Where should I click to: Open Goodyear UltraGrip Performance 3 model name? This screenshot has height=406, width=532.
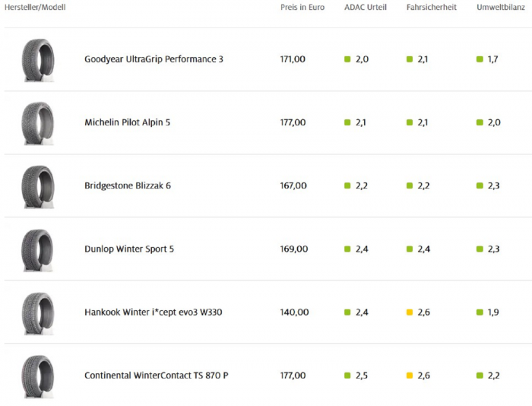(154, 59)
